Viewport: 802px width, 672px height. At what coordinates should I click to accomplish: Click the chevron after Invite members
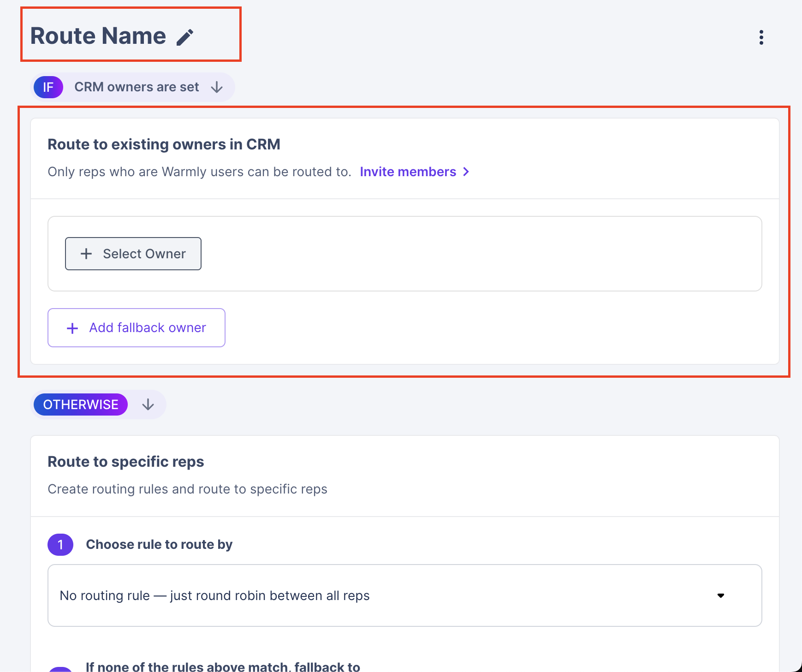click(466, 172)
